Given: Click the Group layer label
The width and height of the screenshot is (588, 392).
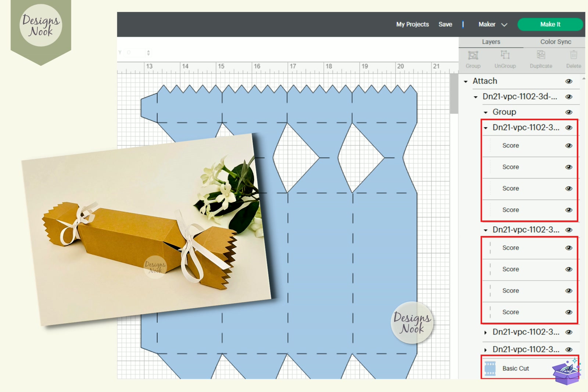Looking at the screenshot, I should click(x=504, y=112).
